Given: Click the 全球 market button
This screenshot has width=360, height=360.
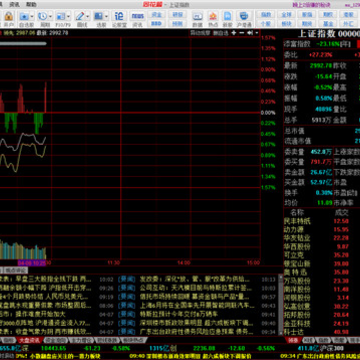Looking at the screenshot, I should pos(287,15).
